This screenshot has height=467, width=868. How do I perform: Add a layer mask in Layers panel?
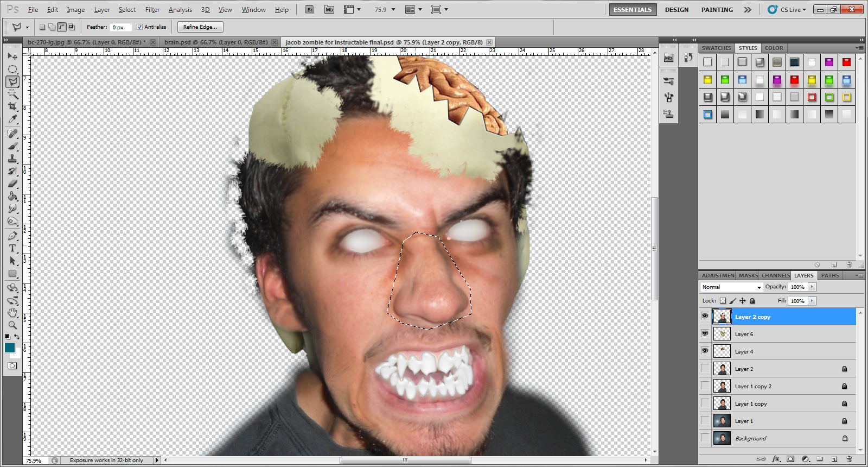pyautogui.click(x=790, y=459)
